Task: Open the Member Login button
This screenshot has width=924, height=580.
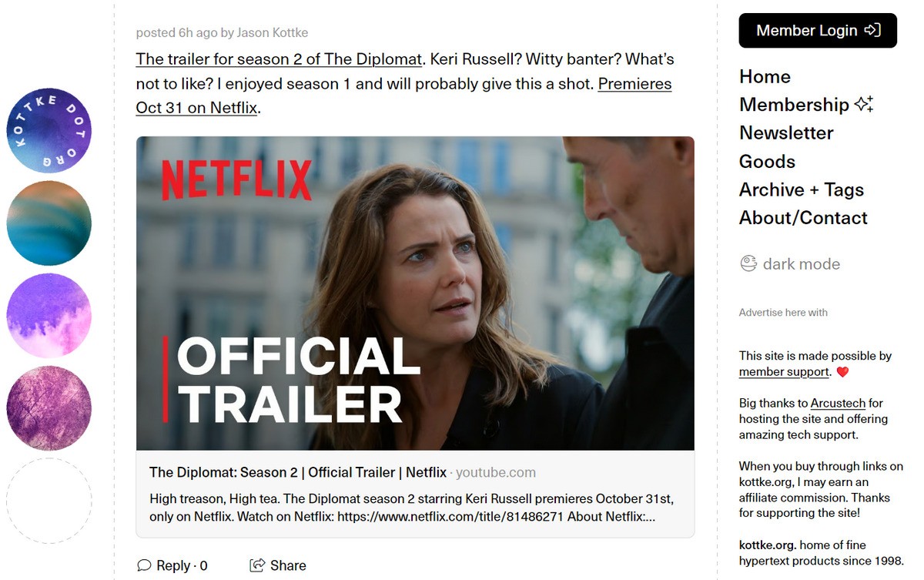Action: 818,31
